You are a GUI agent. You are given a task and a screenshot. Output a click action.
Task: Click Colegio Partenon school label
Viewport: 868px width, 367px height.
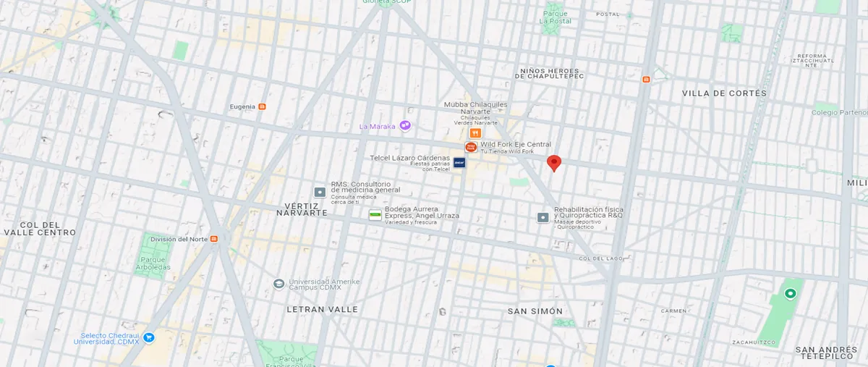(x=839, y=112)
